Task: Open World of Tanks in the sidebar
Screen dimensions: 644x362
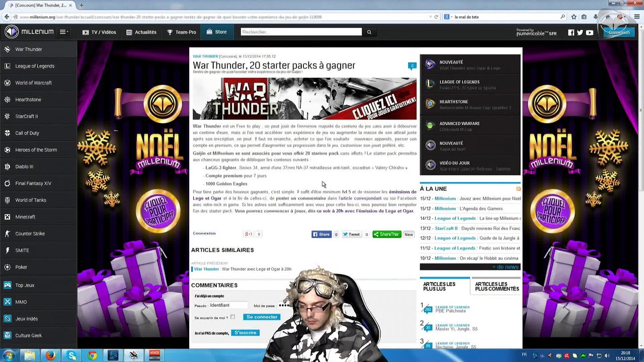Action: [x=38, y=200]
